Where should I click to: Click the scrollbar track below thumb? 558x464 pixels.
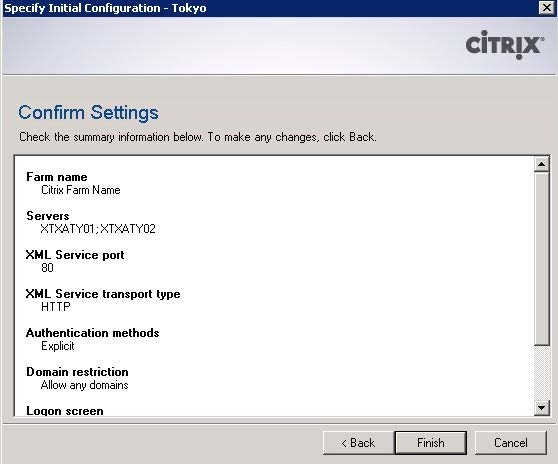click(x=542, y=373)
